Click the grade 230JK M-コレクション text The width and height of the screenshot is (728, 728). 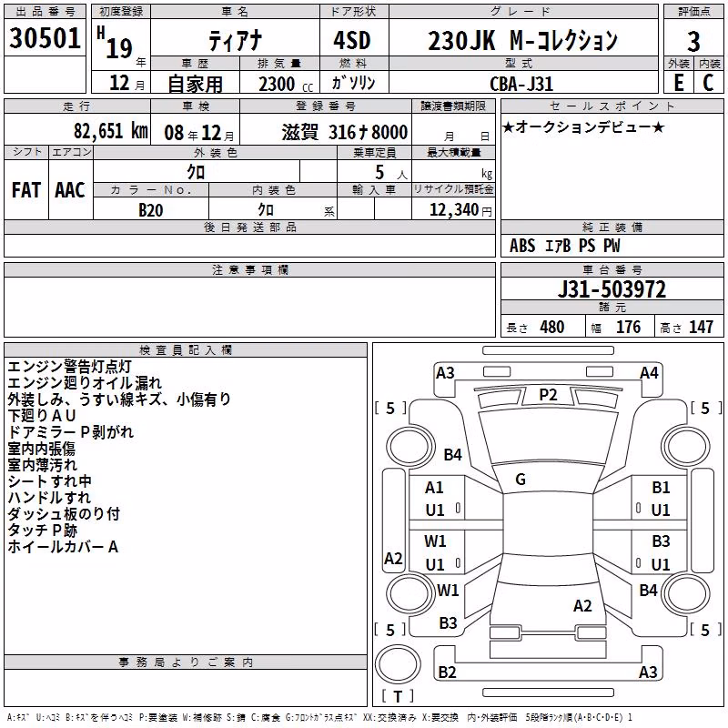tap(522, 40)
